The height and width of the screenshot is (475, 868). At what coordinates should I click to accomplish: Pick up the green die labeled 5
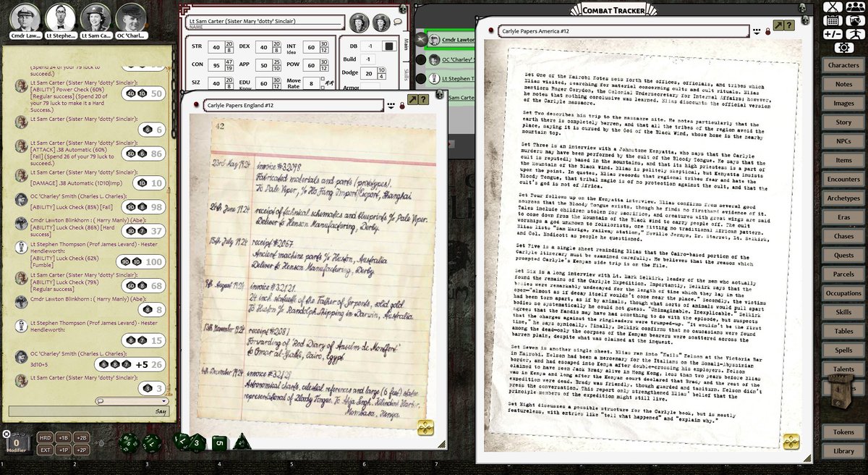[x=218, y=442]
